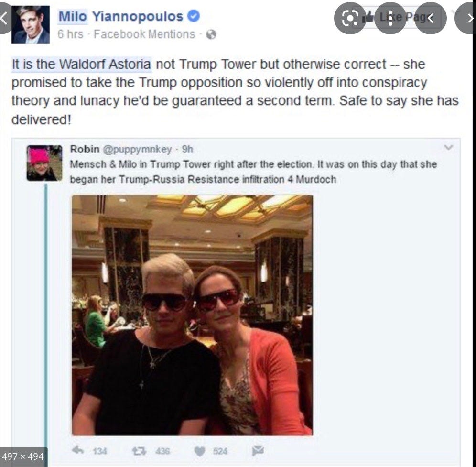The width and height of the screenshot is (476, 467).
Task: Open Milo Yiannopoulos profile name link
Action: (120, 16)
